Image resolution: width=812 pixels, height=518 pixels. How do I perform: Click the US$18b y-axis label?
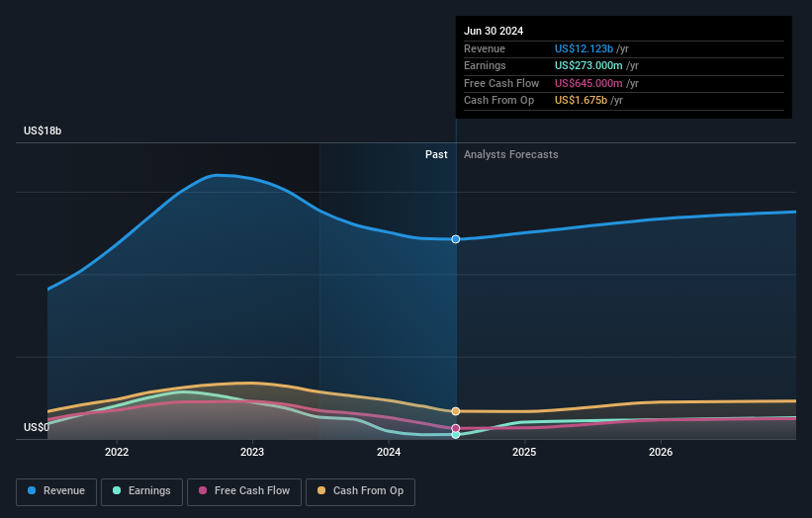pyautogui.click(x=43, y=130)
